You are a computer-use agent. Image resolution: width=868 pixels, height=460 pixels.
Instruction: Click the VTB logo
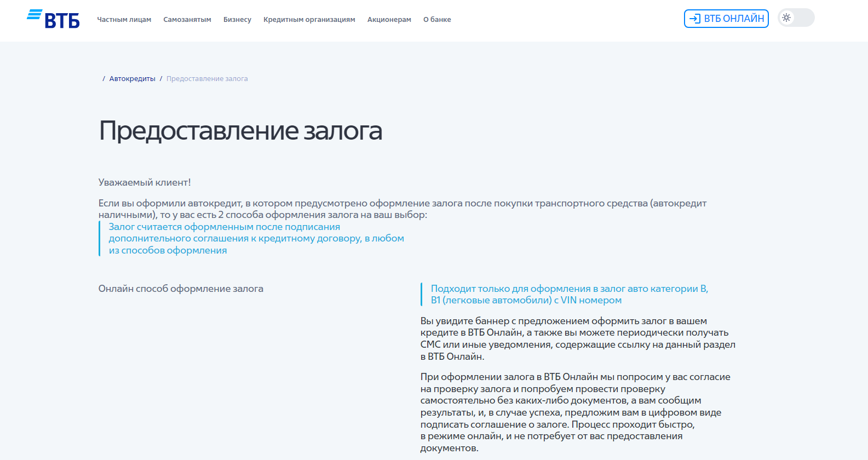point(53,19)
